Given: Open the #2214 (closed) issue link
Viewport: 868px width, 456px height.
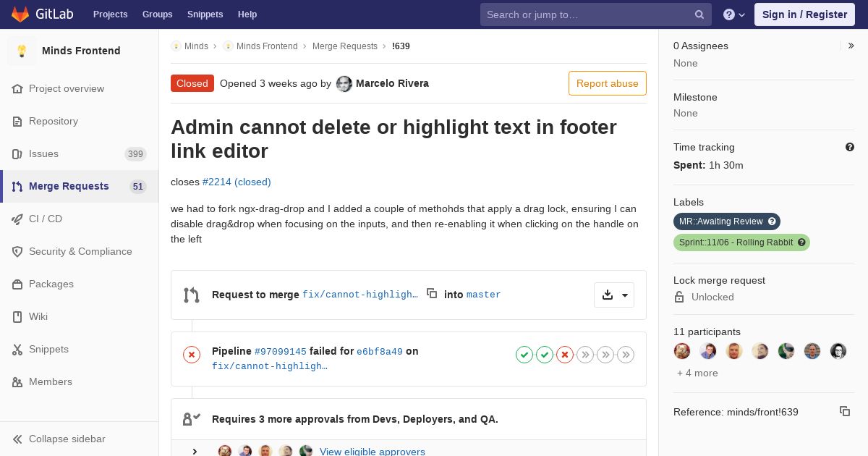Looking at the screenshot, I should tap(237, 182).
